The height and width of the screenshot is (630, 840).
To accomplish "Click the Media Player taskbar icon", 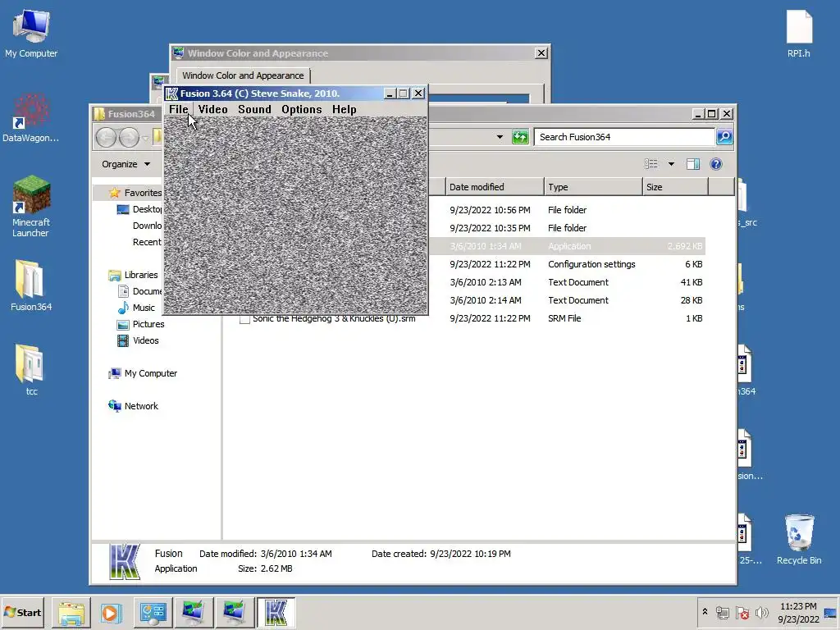I will tap(112, 613).
